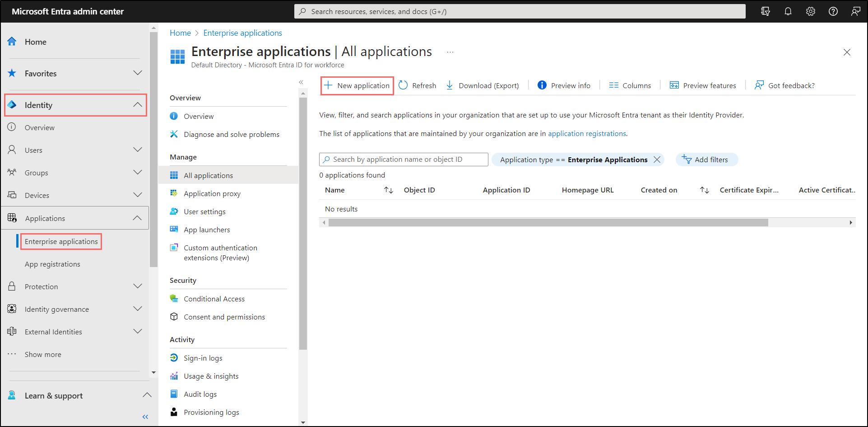Expand the Users chevron
868x427 pixels.
pos(138,150)
